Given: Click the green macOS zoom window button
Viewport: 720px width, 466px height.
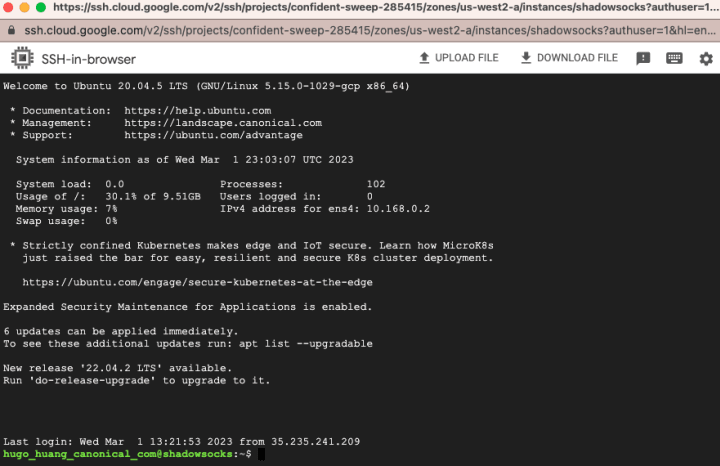Looking at the screenshot, I should pyautogui.click(x=41, y=7).
